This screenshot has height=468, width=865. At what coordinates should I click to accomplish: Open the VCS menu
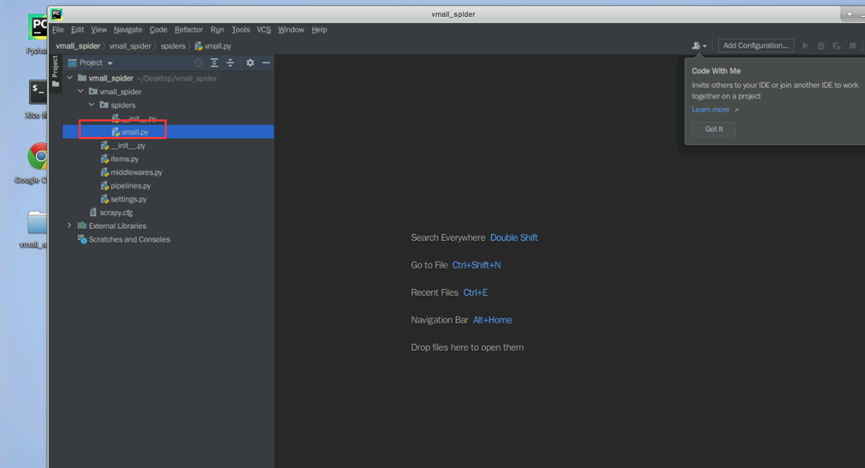click(264, 30)
